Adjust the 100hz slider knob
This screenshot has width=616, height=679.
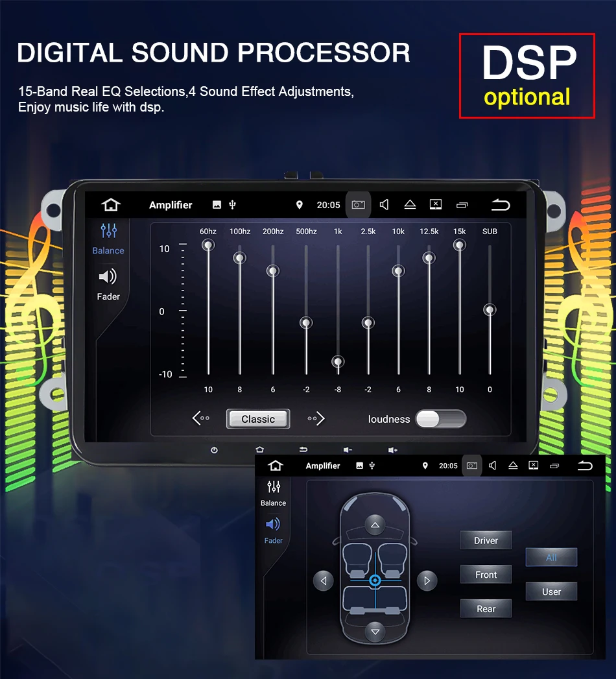click(x=240, y=258)
